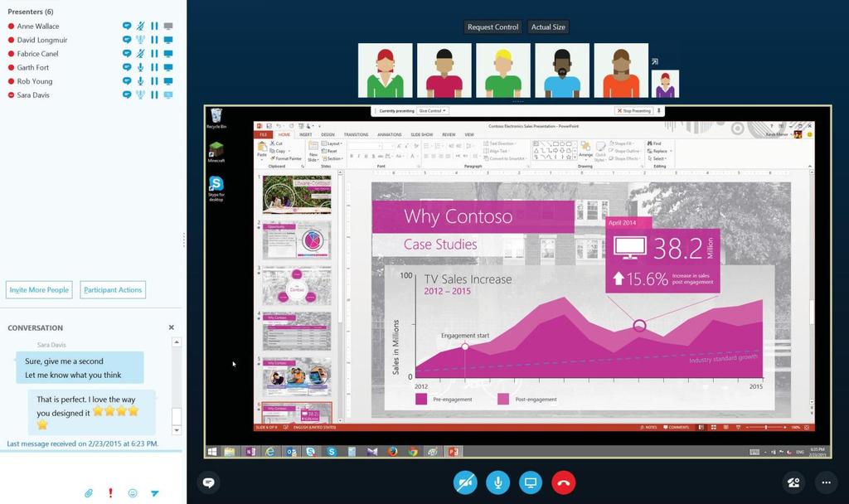
Task: Click Stop Presenting in sharing bar
Action: [633, 110]
